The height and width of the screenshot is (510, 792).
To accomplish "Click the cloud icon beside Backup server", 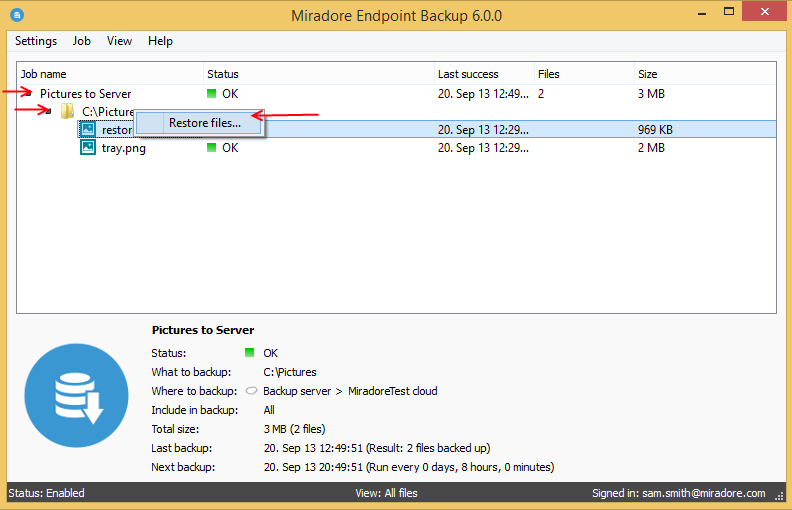I will tap(252, 391).
